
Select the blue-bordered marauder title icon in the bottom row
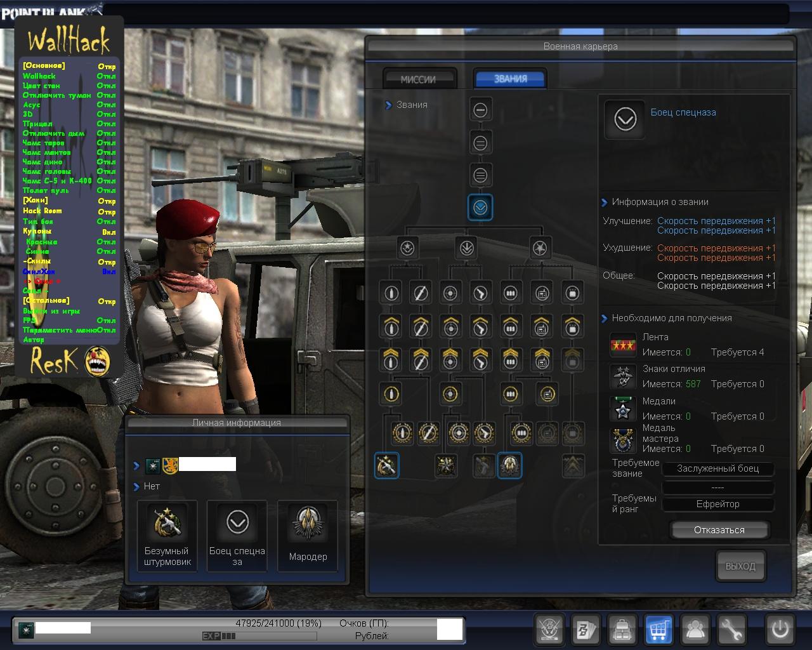tap(509, 465)
